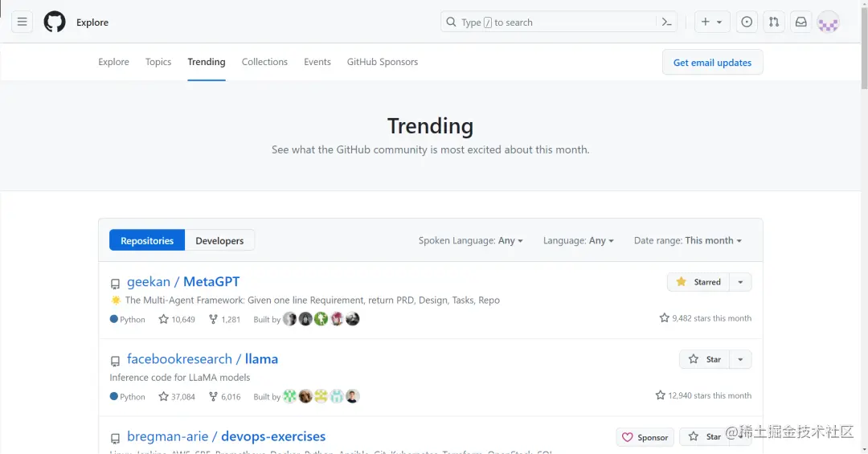Sponsor bregman-arie via Sponsor button

pos(645,437)
